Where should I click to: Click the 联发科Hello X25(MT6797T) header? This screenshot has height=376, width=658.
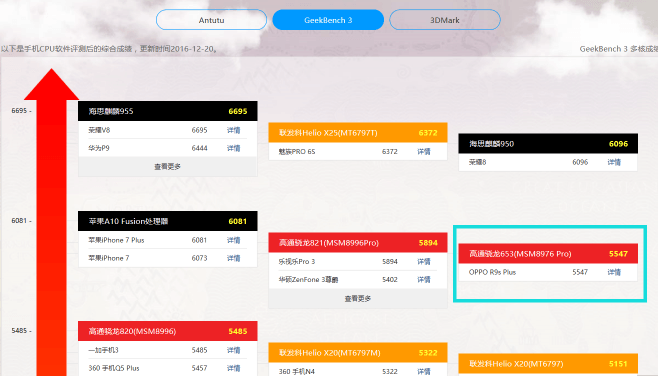coord(358,133)
